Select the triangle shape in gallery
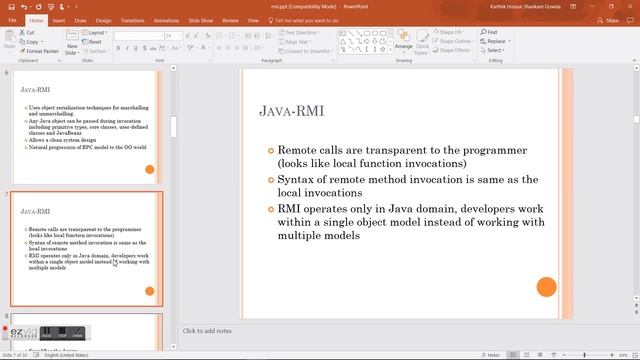Viewport: 640px width, 360px height. 343,41
